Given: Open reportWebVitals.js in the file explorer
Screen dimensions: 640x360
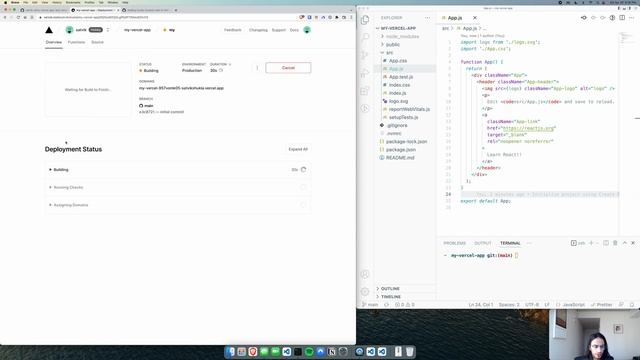Looking at the screenshot, I should 409,109.
